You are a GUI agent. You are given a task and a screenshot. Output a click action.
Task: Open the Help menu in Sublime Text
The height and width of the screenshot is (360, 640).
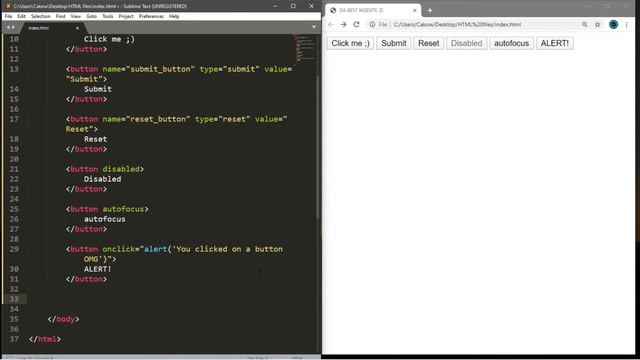174,16
